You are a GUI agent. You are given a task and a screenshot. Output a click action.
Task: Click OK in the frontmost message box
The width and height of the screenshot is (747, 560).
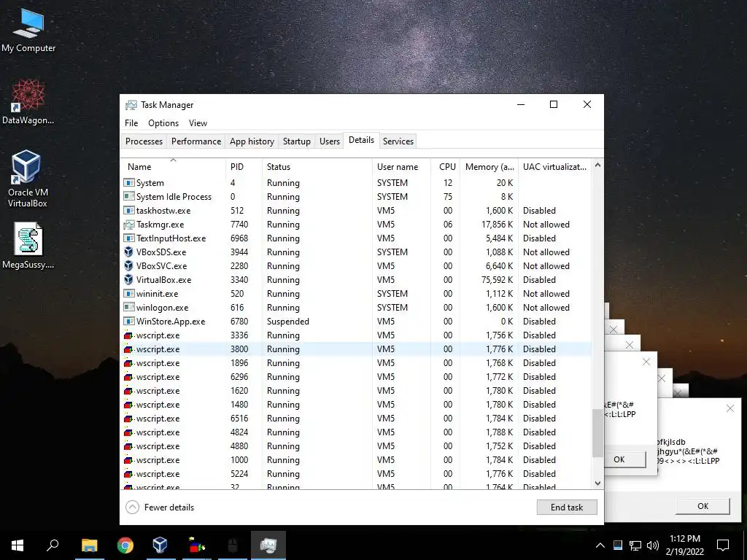(703, 506)
